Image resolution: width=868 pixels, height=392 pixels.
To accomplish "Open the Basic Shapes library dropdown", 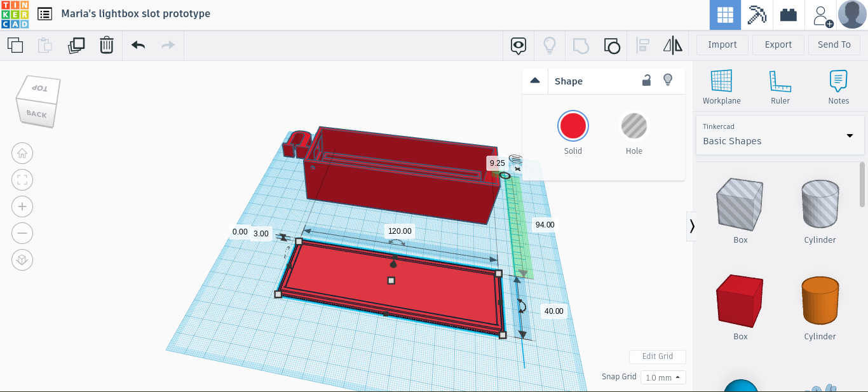I will click(780, 135).
